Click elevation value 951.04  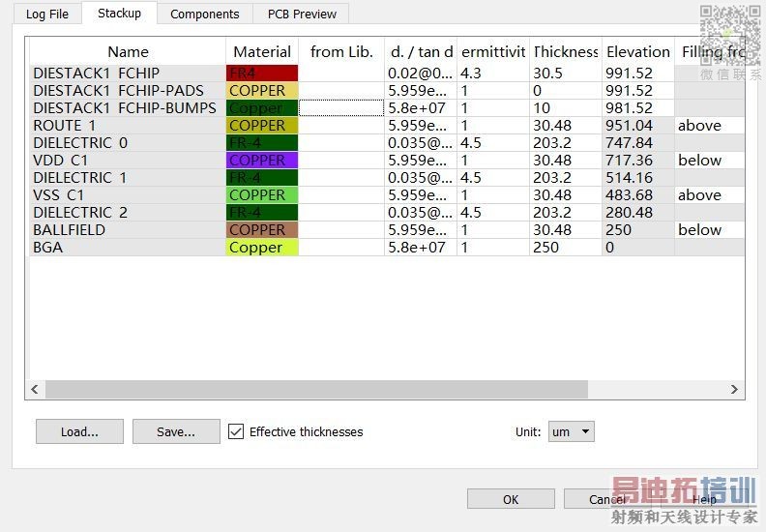point(629,126)
